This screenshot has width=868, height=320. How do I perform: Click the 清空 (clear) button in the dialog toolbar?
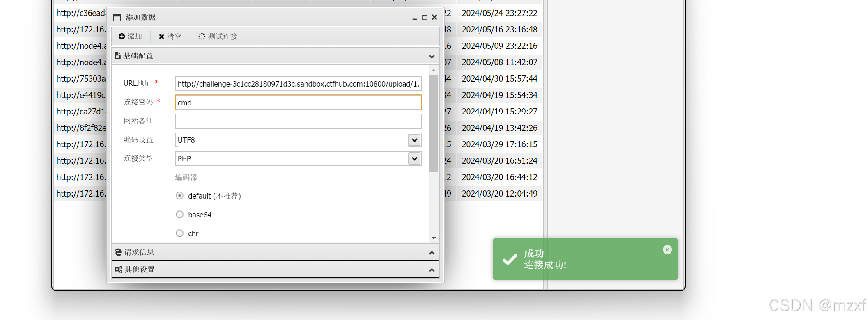point(170,37)
